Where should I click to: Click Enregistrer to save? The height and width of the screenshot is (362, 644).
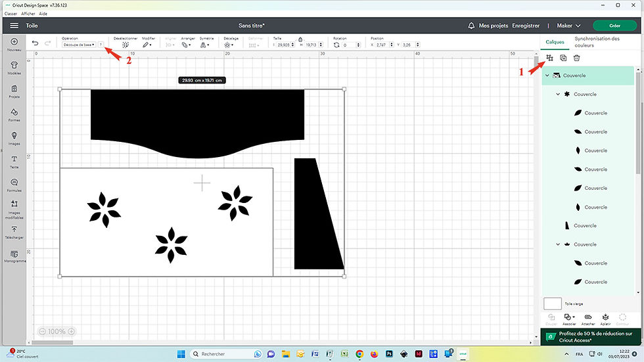(x=526, y=26)
